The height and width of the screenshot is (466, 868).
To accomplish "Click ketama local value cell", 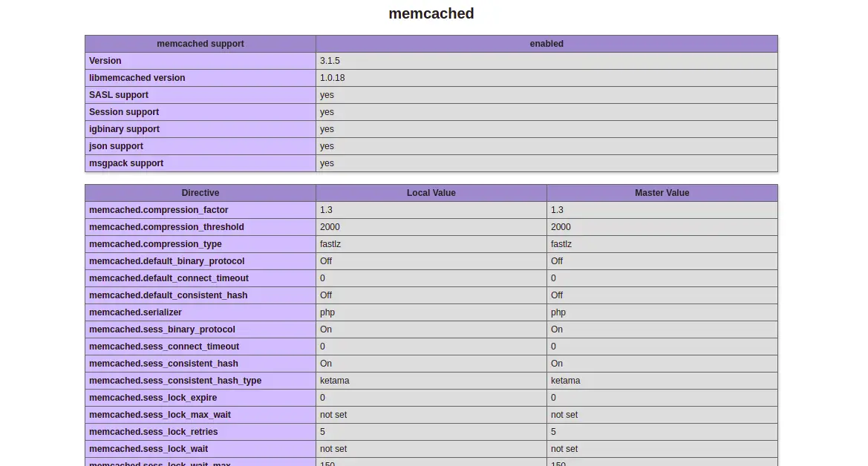I will [x=431, y=381].
